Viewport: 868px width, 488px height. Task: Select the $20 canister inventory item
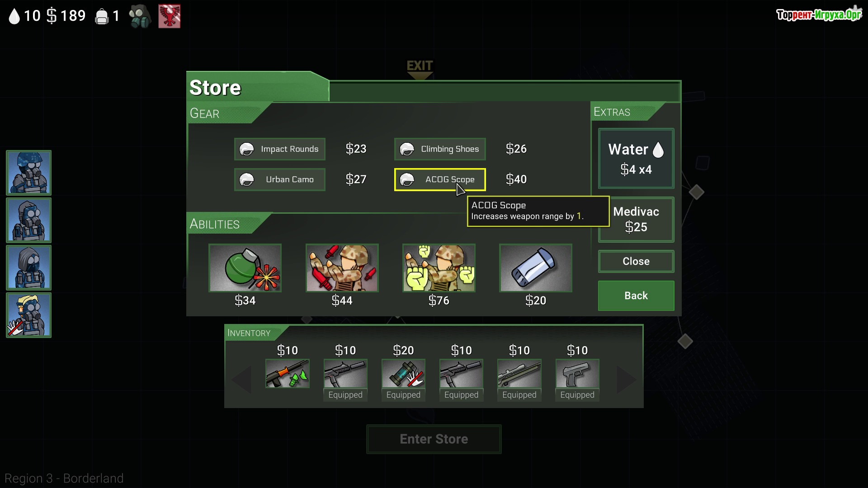(403, 374)
